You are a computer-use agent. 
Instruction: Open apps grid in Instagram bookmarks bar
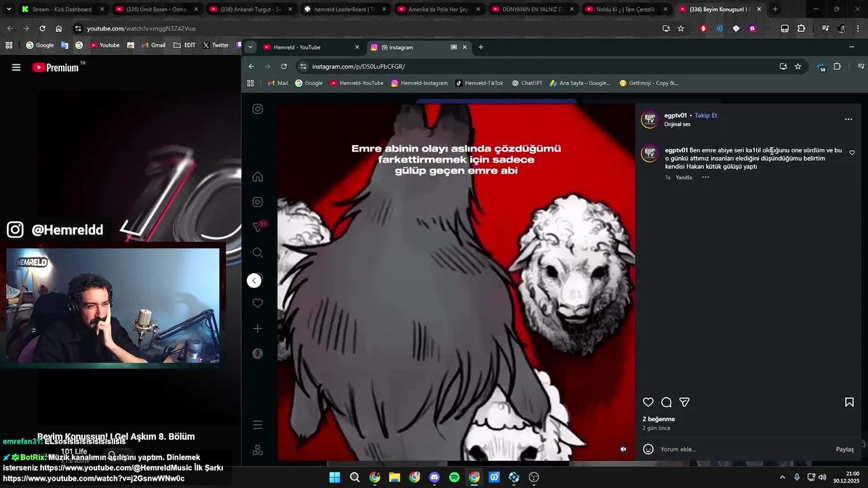(x=250, y=83)
